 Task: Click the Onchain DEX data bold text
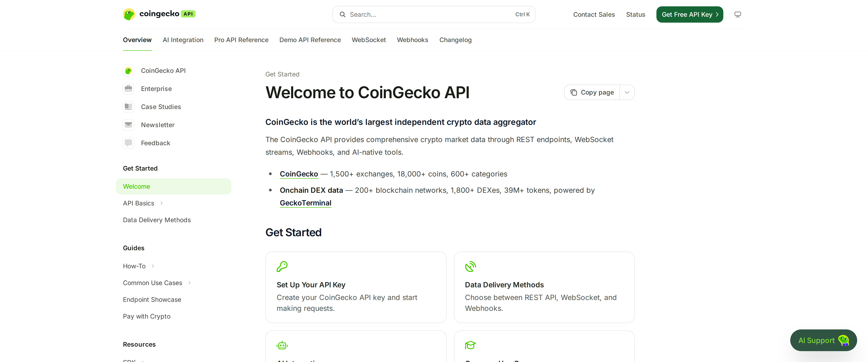(311, 190)
